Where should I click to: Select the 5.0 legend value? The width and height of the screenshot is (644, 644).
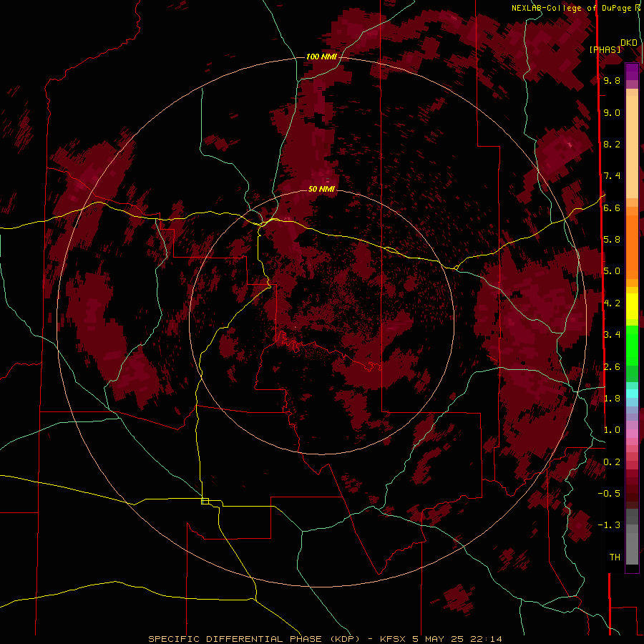pos(612,271)
